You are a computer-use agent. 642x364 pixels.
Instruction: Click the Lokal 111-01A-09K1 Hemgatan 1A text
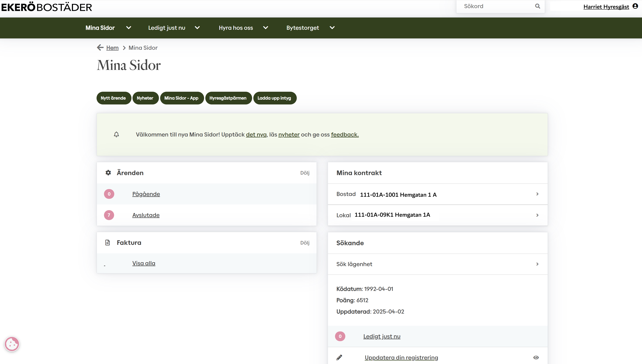[x=383, y=215]
